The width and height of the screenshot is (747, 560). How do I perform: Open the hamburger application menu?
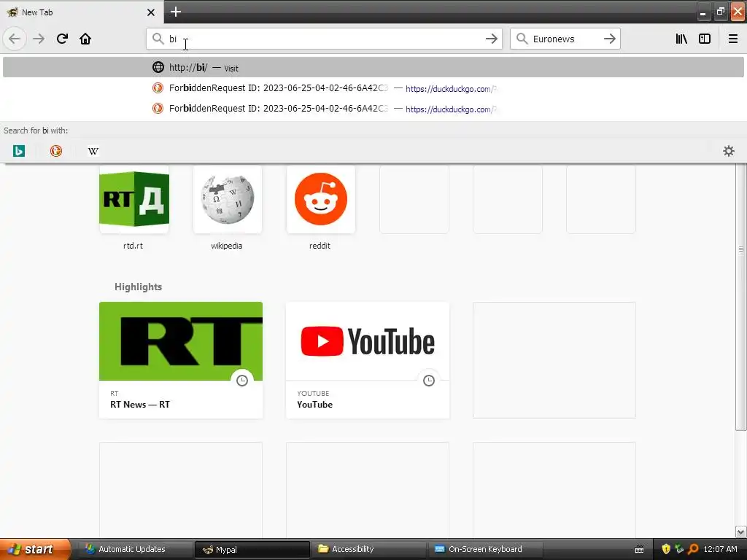pos(732,39)
